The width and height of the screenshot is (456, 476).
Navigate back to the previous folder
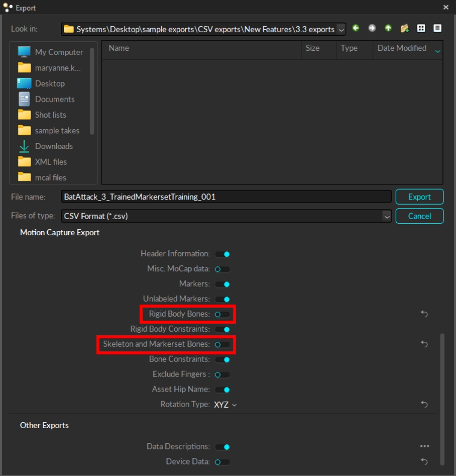(x=356, y=28)
